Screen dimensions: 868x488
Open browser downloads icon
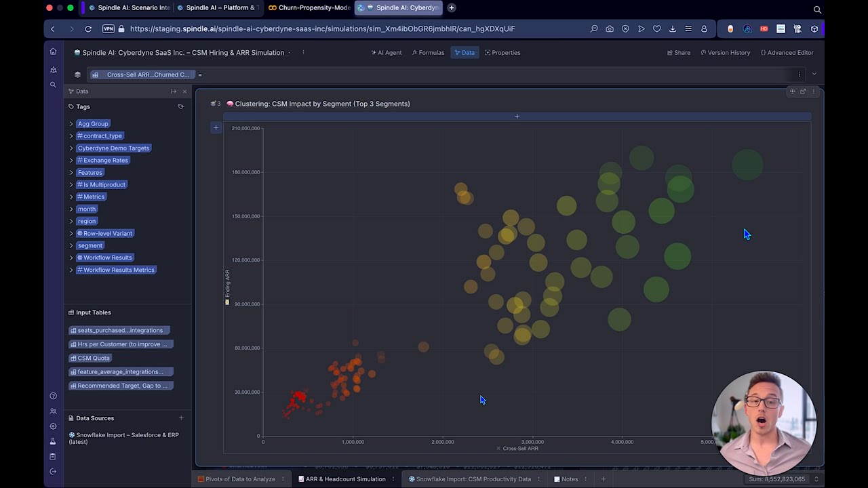pos(672,29)
